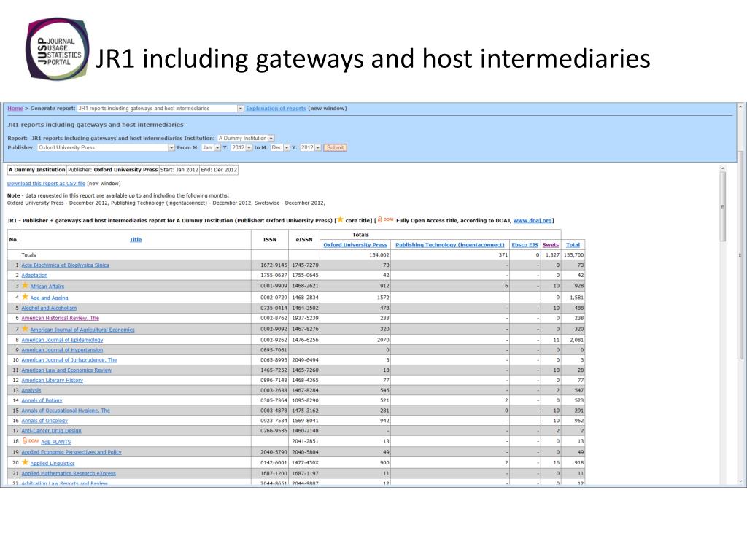Image resolution: width=747 pixels, height=560 pixels.
Task: Open the Adaptation journal link
Action: (34, 275)
